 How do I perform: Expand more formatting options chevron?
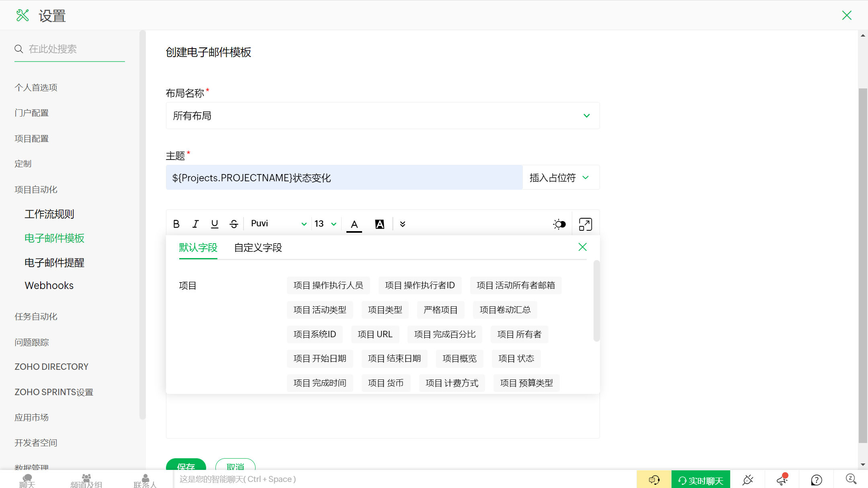click(403, 224)
